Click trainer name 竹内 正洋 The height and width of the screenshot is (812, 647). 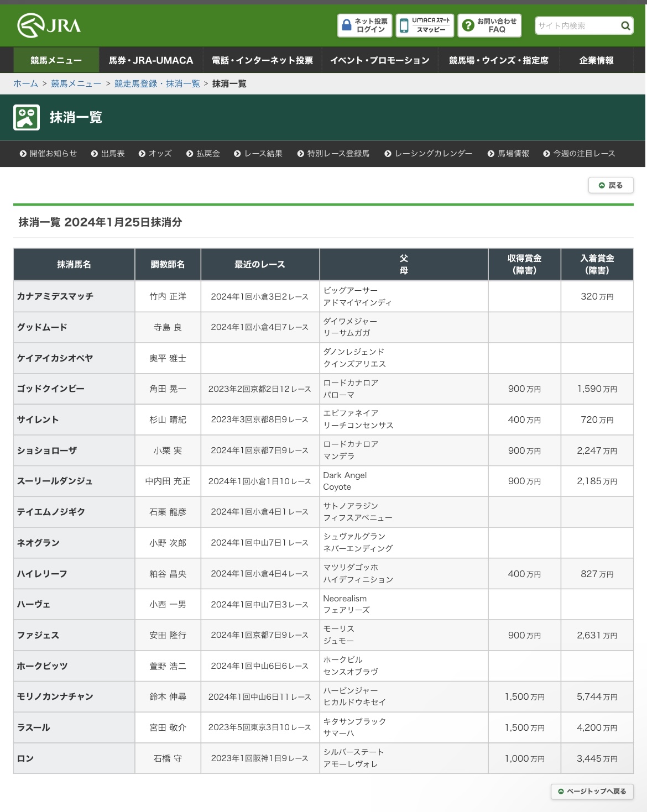(x=168, y=296)
